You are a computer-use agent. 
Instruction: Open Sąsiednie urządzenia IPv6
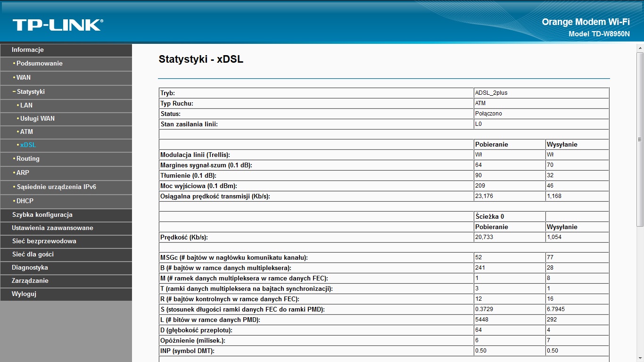(x=66, y=187)
